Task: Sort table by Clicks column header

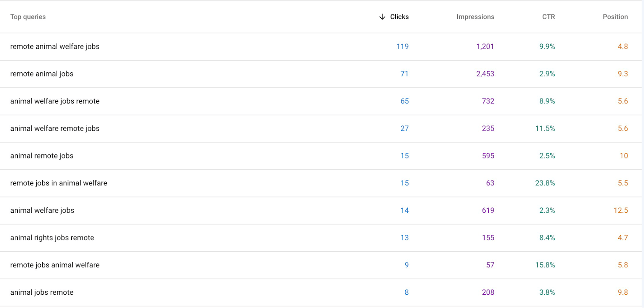Action: tap(399, 17)
